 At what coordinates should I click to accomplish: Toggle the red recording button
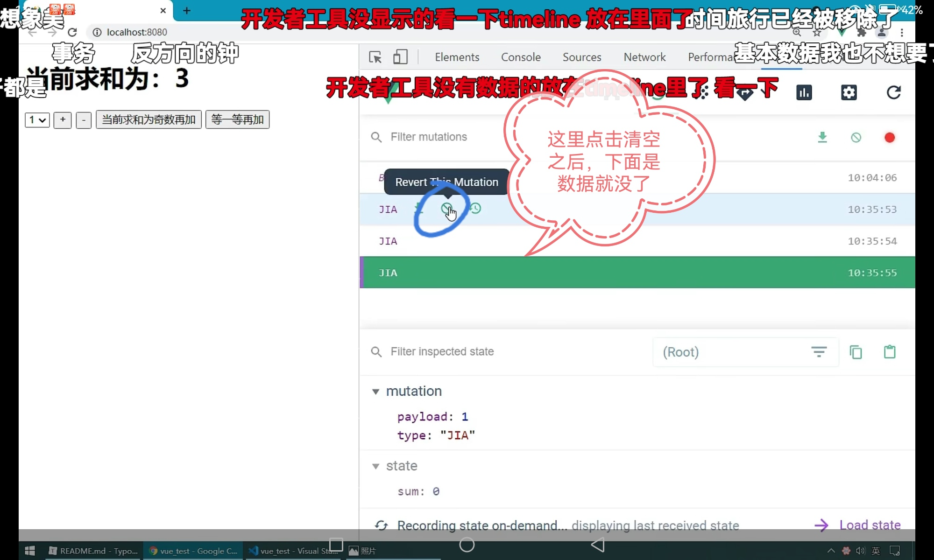(890, 137)
